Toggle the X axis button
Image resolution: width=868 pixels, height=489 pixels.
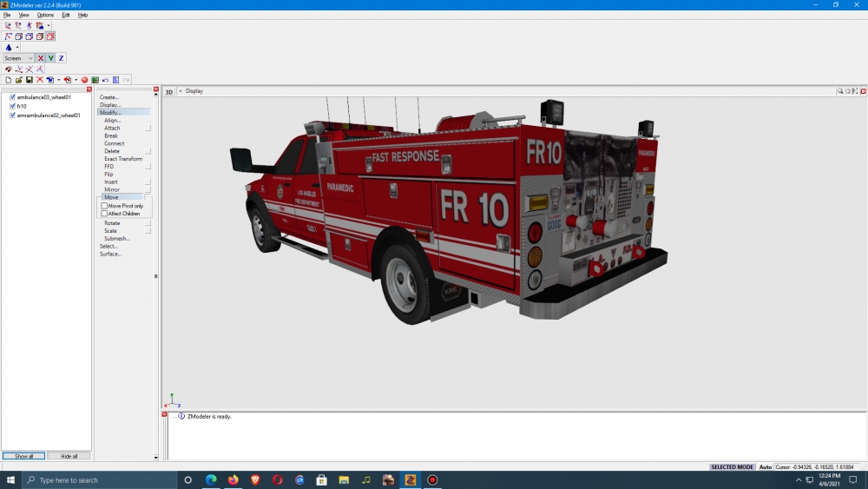41,58
